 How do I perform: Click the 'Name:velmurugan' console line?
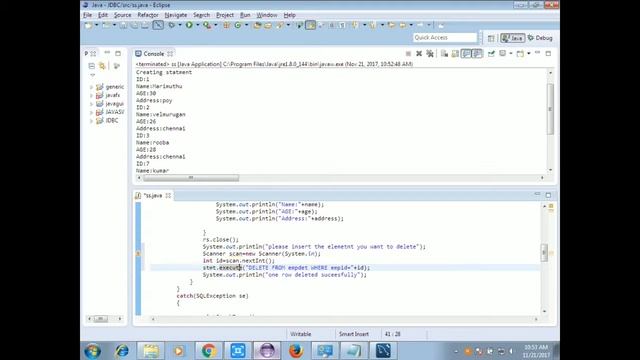(x=161, y=115)
